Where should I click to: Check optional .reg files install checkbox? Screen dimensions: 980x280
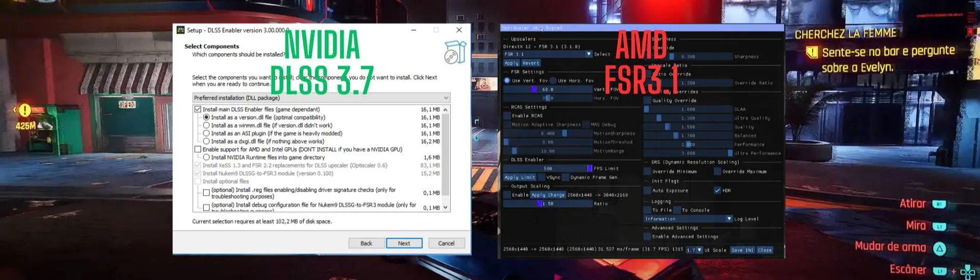point(206,193)
